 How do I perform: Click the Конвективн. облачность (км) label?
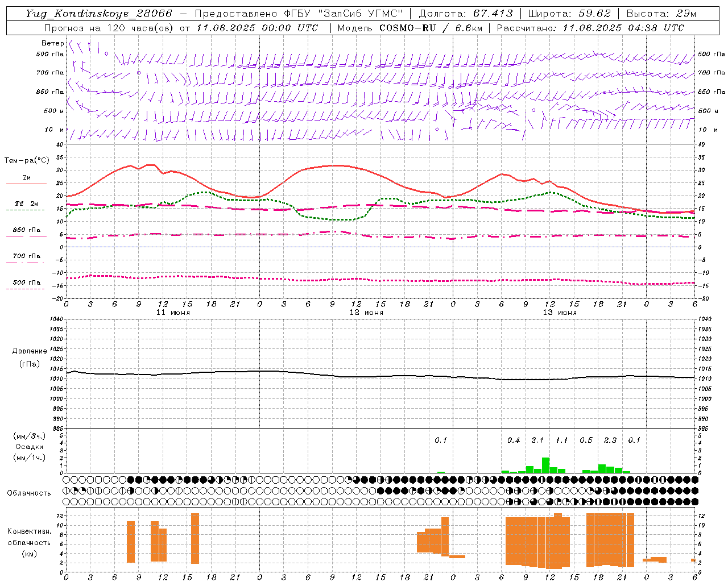click(x=29, y=543)
